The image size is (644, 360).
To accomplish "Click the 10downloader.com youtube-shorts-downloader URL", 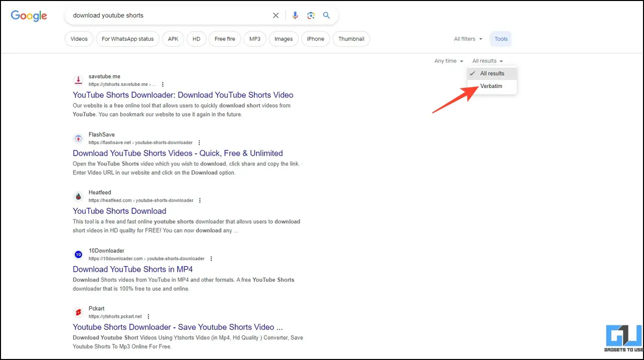I will pyautogui.click(x=146, y=259).
